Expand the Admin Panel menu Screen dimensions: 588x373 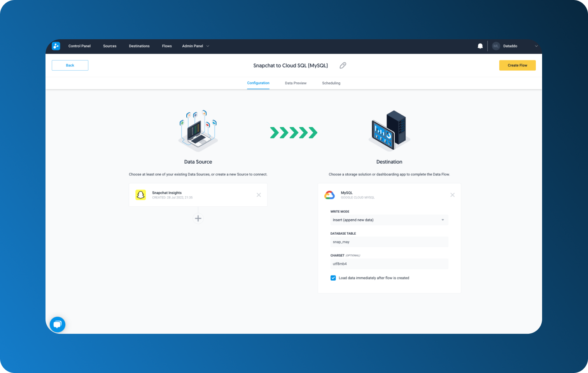[x=196, y=46]
